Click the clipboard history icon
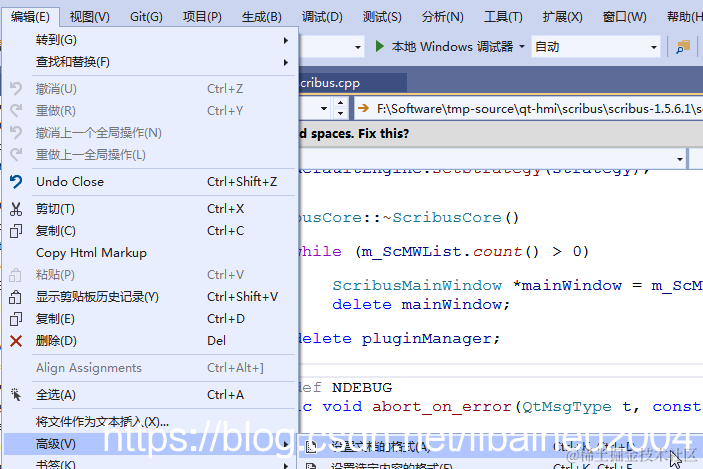Screen dimensions: 703x469 (x=16, y=297)
